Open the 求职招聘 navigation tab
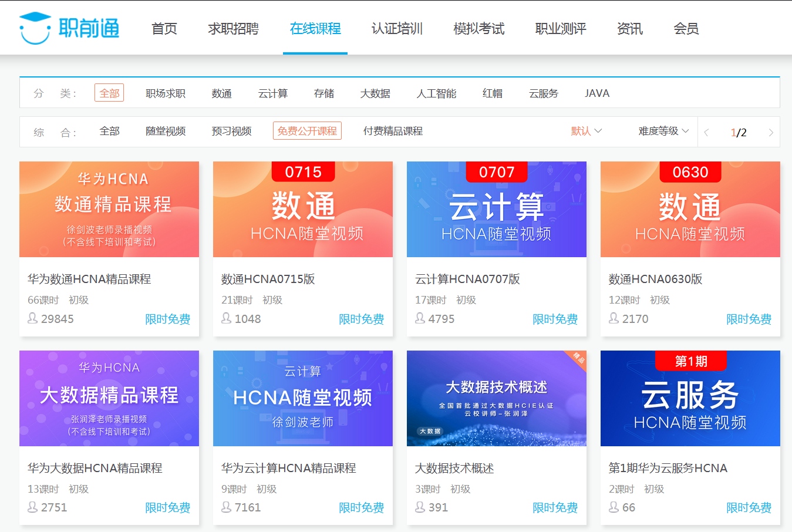This screenshot has width=792, height=532. [233, 29]
